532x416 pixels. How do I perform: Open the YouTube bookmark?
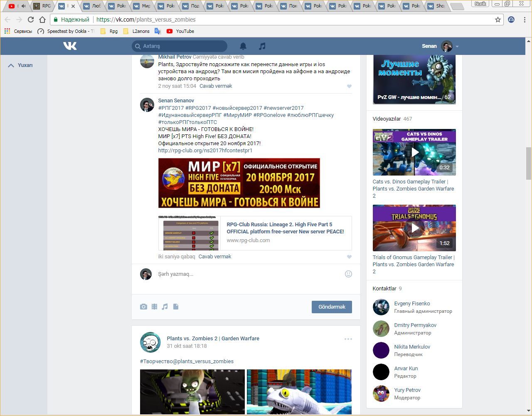[180, 31]
